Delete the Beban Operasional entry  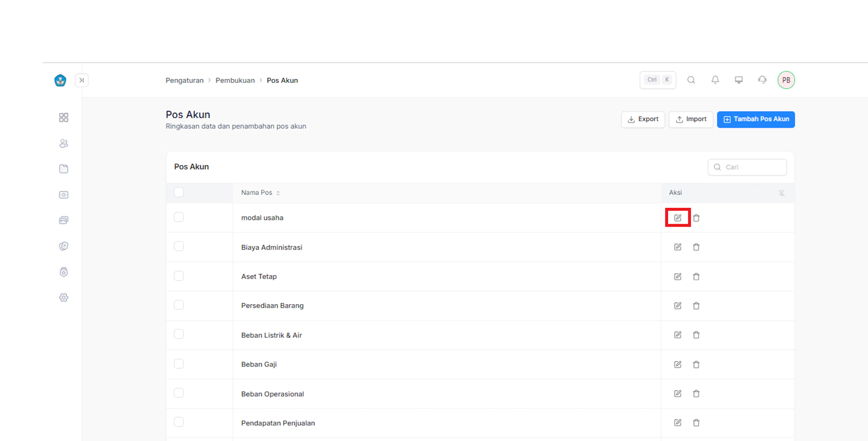click(x=696, y=394)
